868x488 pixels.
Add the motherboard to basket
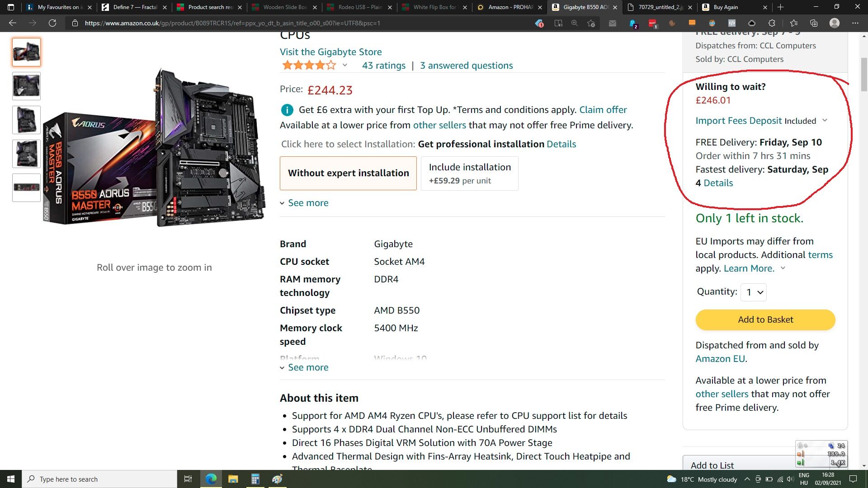pos(765,319)
